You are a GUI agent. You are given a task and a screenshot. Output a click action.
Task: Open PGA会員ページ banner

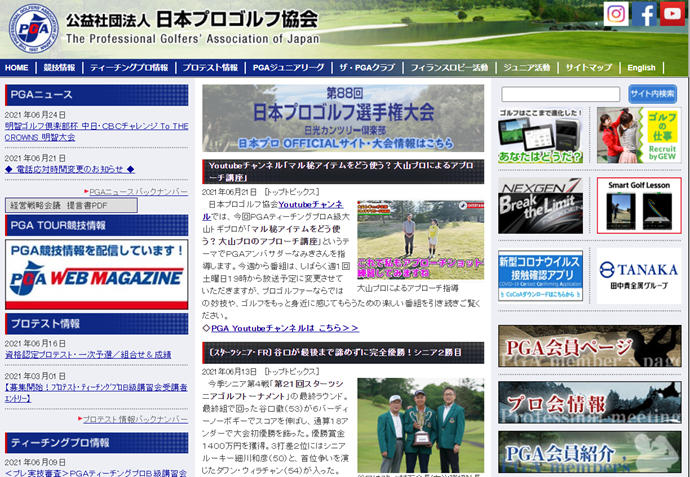(590, 346)
